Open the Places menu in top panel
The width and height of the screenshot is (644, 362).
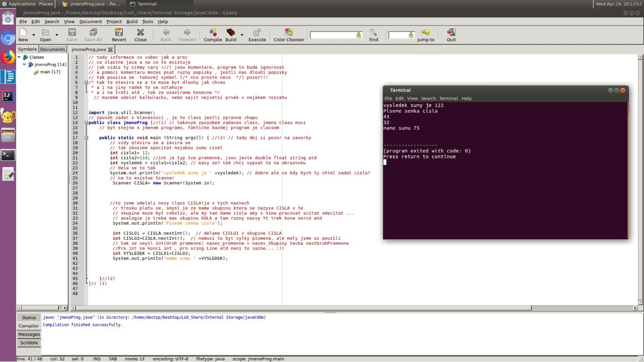coord(46,4)
